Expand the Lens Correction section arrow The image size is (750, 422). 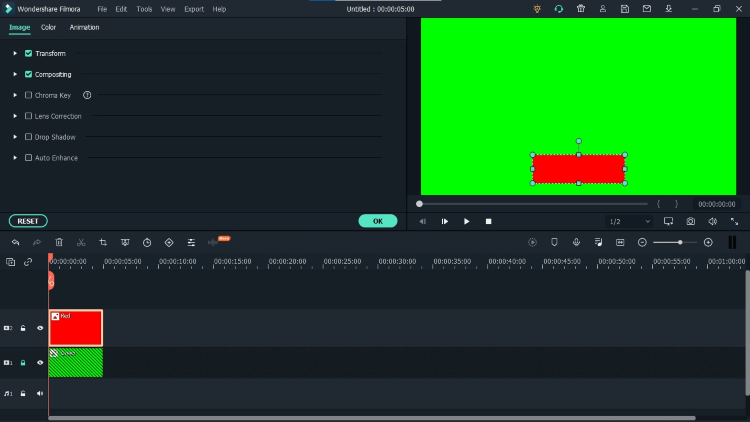click(15, 116)
